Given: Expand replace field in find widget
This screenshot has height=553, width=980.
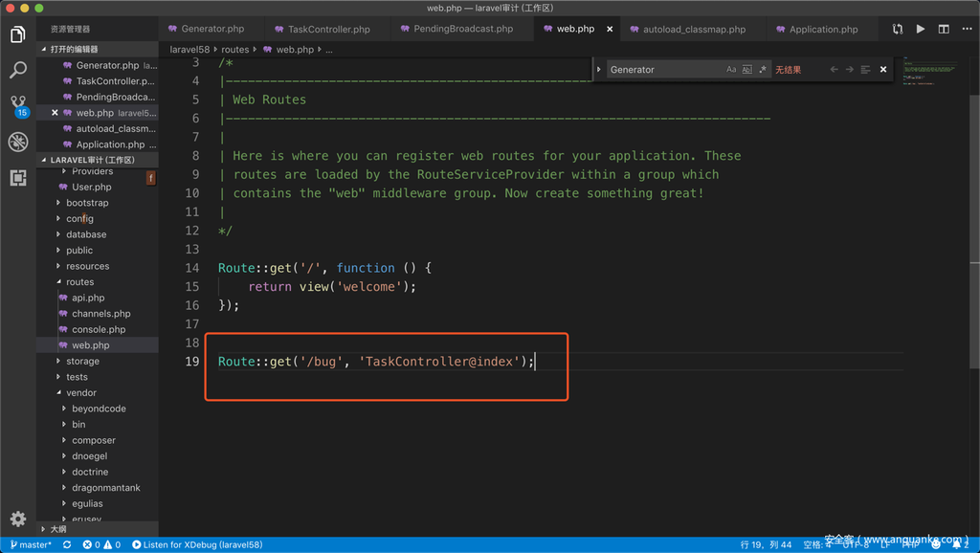Looking at the screenshot, I should click(599, 70).
